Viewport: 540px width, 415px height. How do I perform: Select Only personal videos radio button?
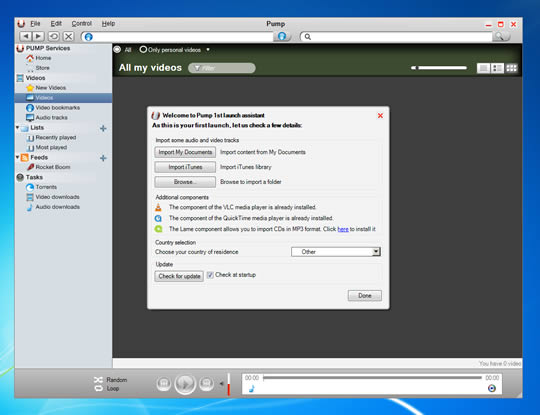pyautogui.click(x=143, y=50)
